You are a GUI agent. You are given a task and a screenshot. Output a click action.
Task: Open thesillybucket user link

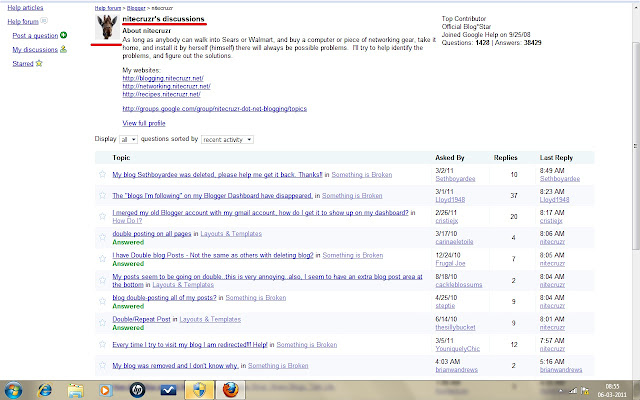(456, 327)
